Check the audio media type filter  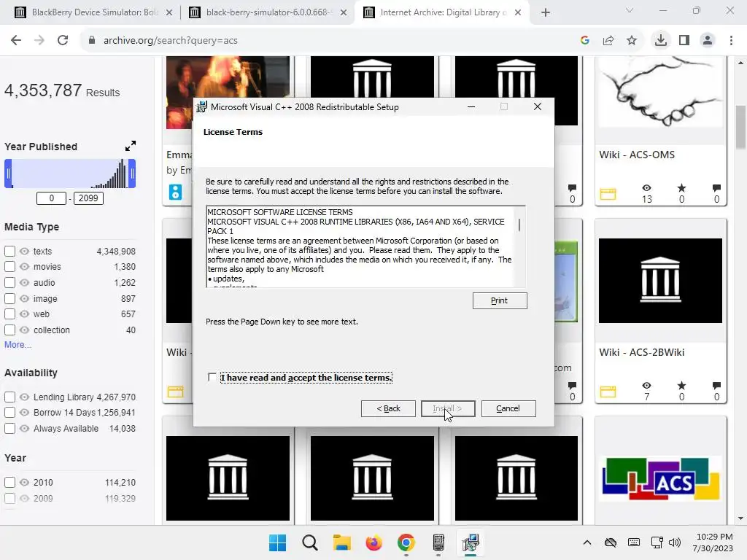click(x=9, y=282)
